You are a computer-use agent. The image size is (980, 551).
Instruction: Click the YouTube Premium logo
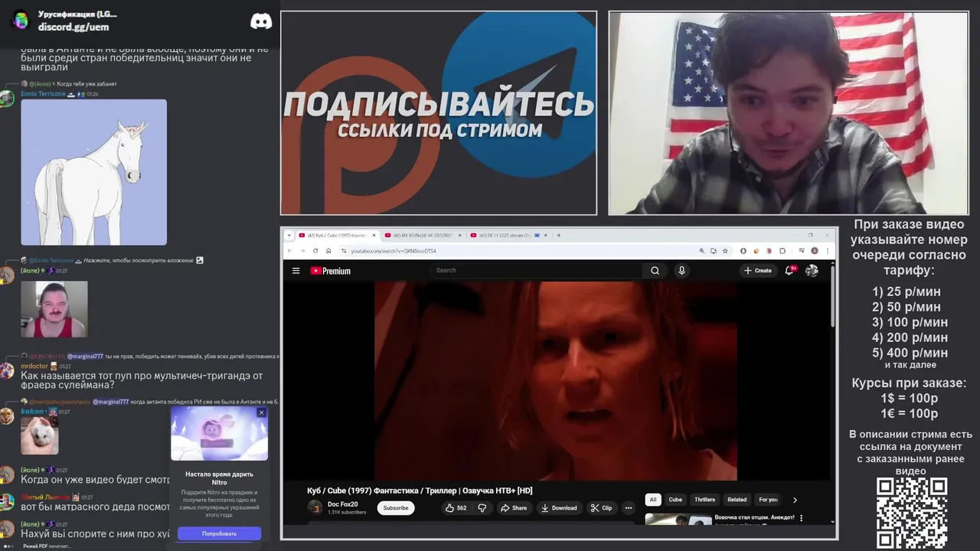coord(330,270)
